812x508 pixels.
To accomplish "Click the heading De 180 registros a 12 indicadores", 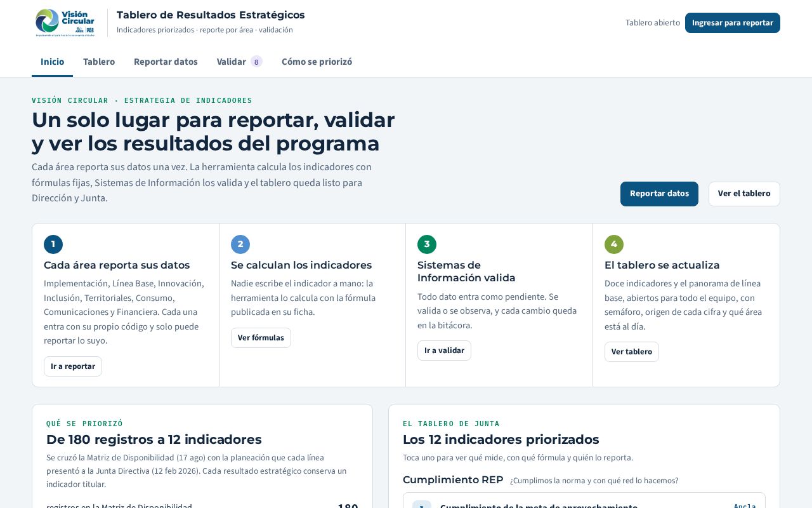I will pyautogui.click(x=154, y=439).
